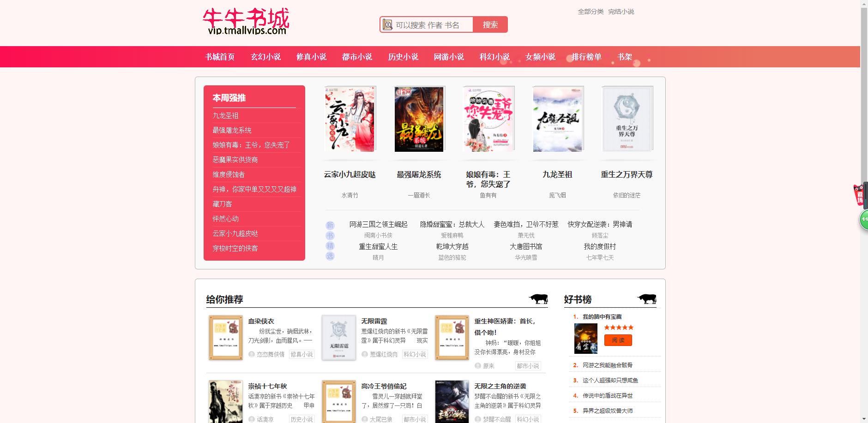Select 恶魔果实供货商 in weekly picks
The image size is (868, 423).
[235, 160]
